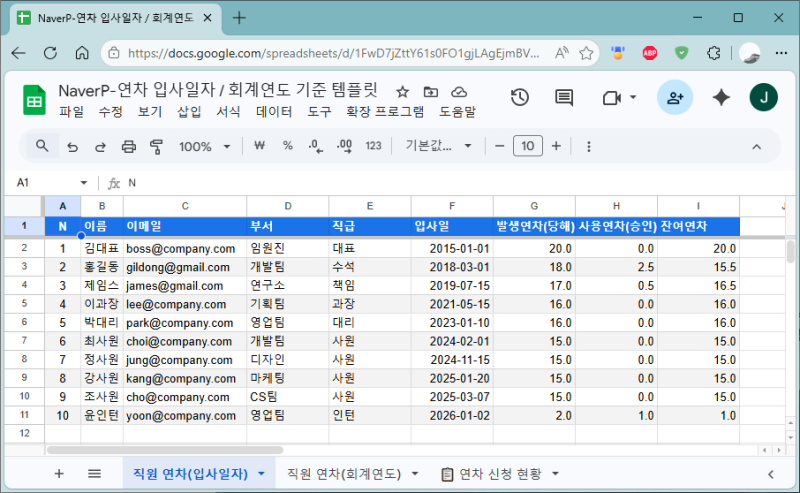800x493 pixels.
Task: Open the 도구 menu
Action: point(319,112)
